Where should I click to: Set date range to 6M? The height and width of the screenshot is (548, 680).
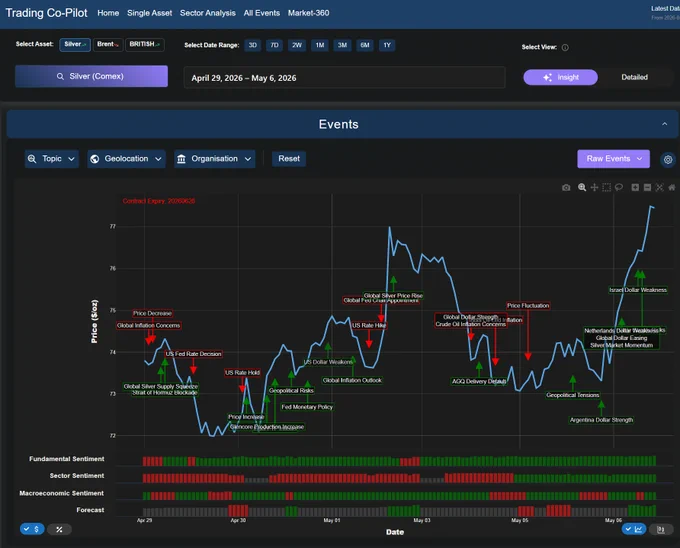[x=365, y=45]
